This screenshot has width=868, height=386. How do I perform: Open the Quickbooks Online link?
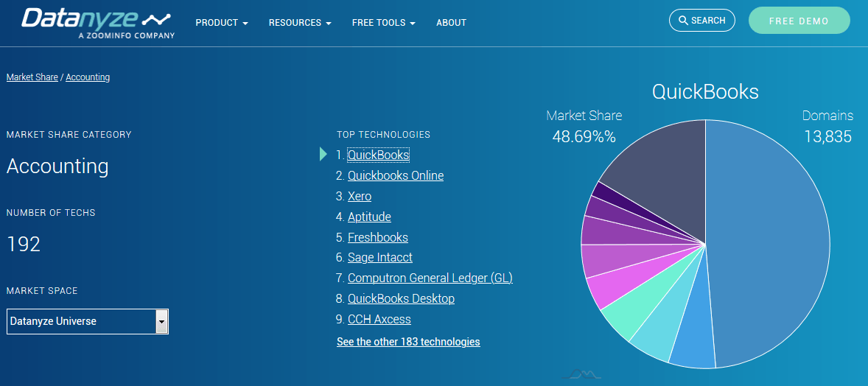pyautogui.click(x=395, y=175)
